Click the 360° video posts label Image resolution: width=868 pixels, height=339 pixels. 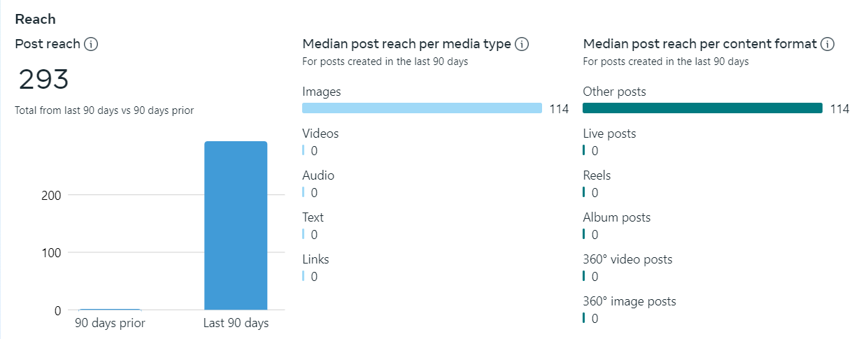pos(627,259)
